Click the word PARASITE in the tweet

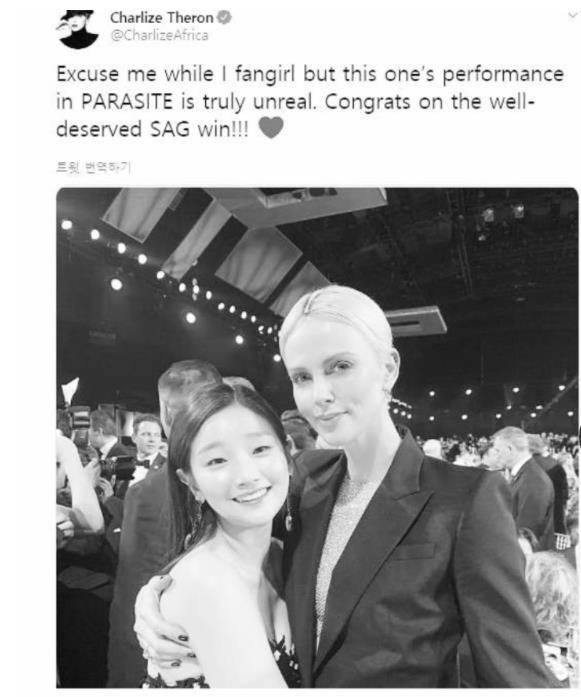127,102
